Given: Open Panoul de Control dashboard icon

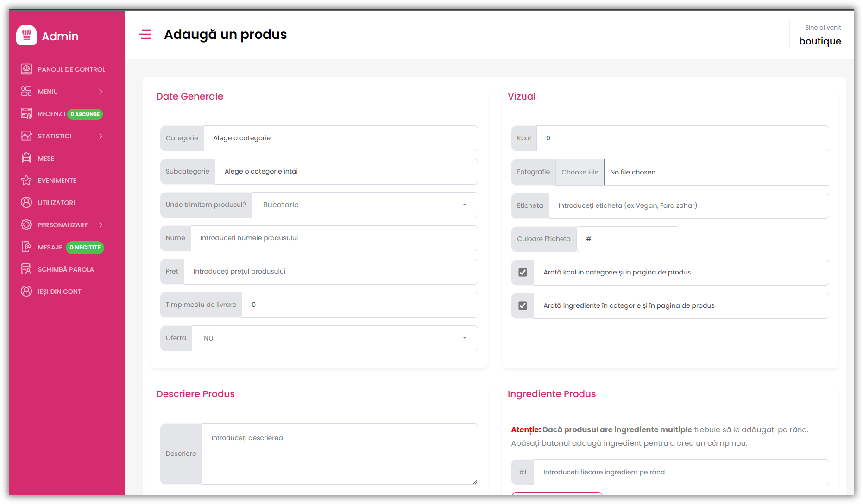Looking at the screenshot, I should 26,69.
